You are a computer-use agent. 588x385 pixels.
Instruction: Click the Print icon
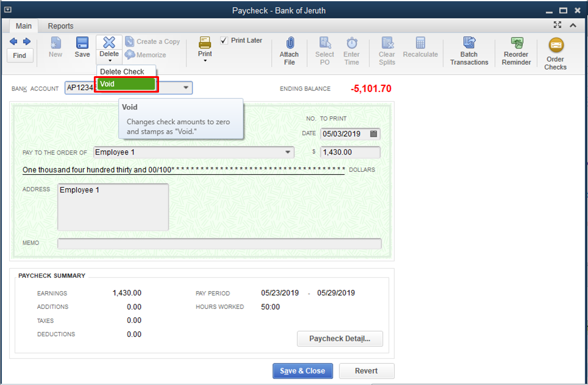(x=205, y=43)
